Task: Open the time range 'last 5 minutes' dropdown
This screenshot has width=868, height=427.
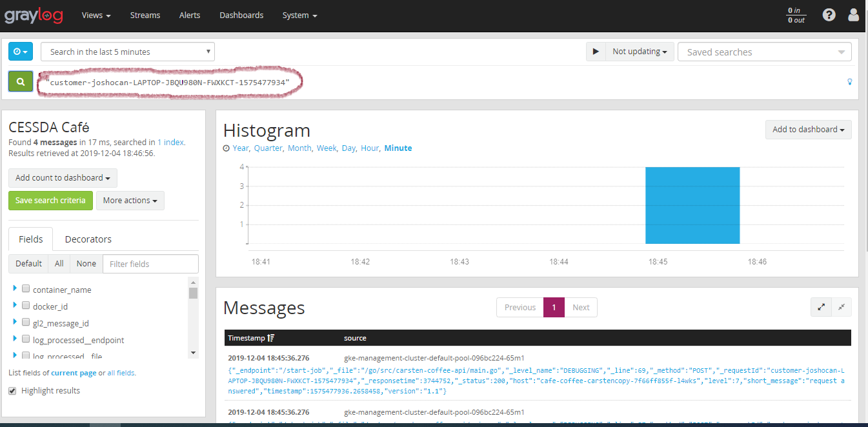Action: [128, 52]
